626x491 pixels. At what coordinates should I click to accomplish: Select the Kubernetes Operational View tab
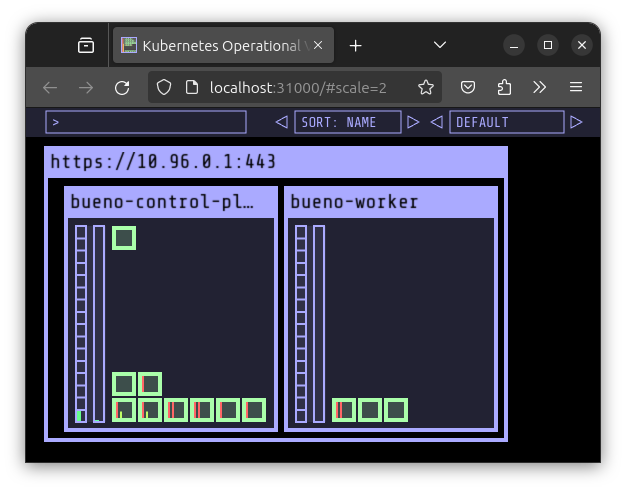tap(224, 45)
